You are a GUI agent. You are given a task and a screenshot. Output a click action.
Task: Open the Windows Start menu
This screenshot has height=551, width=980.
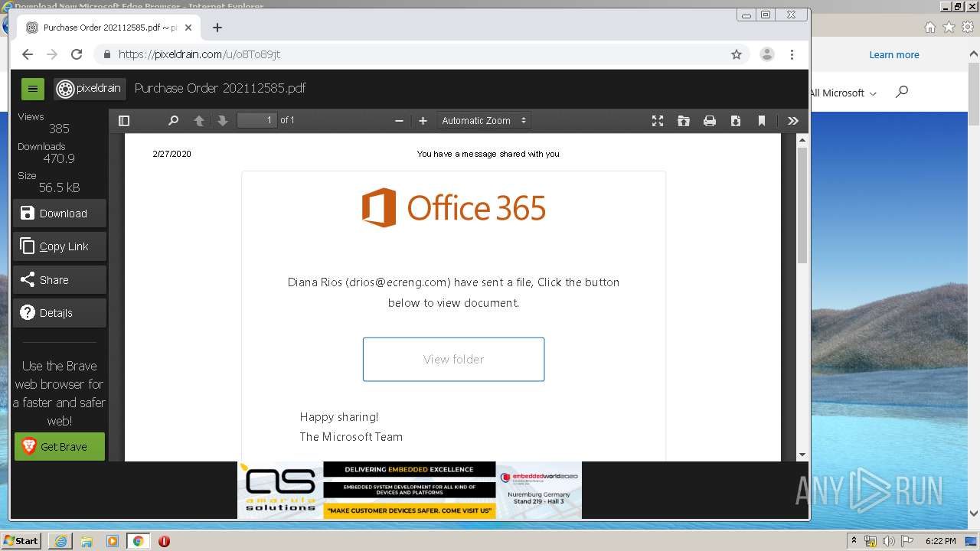[x=21, y=540]
